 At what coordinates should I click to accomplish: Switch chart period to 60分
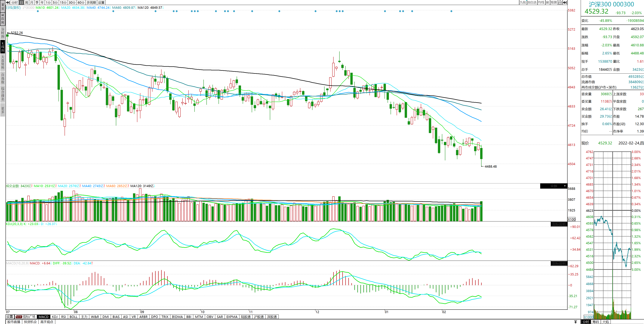click(81, 3)
